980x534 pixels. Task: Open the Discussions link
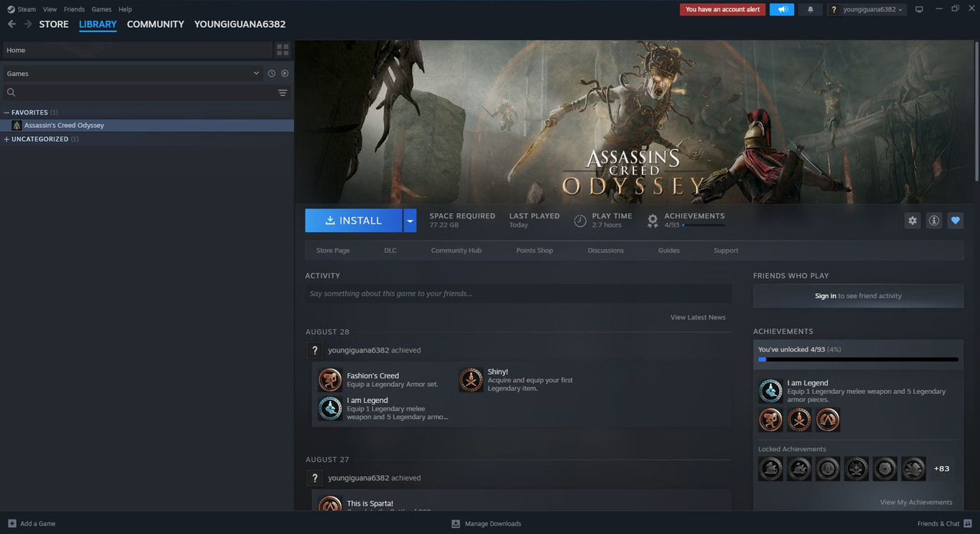coord(606,251)
